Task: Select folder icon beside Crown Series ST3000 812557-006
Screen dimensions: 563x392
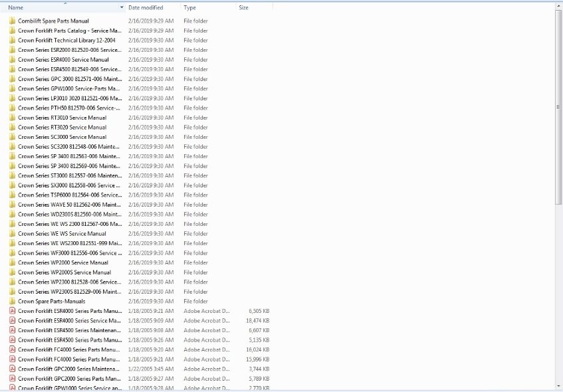Action: (12, 175)
